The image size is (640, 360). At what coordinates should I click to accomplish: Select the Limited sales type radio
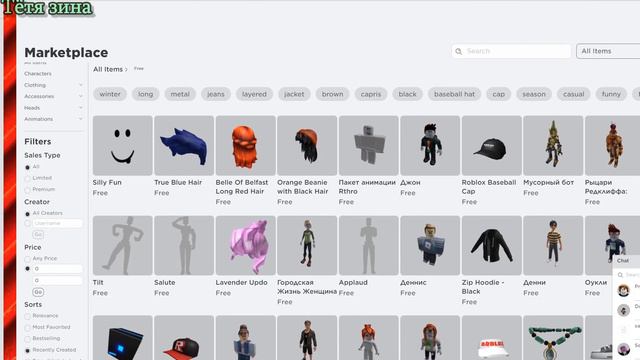27,178
